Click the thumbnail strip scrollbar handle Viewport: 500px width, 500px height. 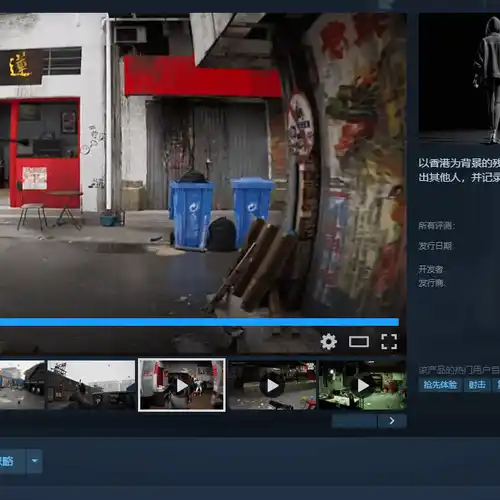coord(354,421)
